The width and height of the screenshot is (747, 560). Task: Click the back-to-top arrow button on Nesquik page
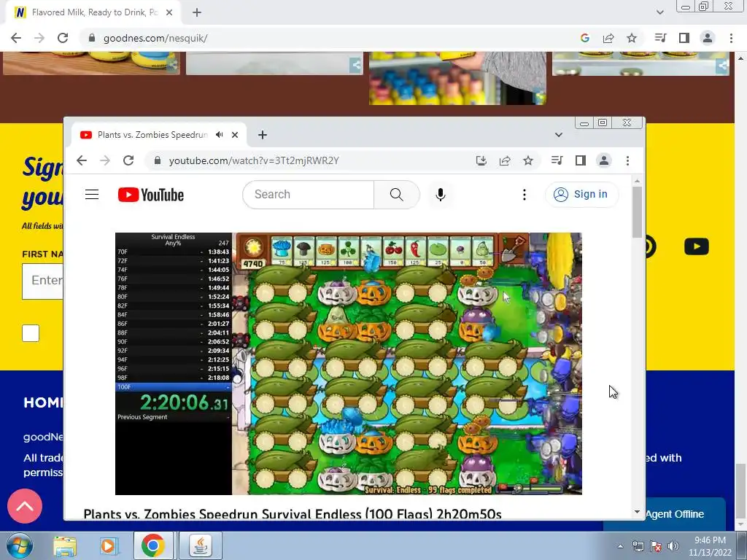click(x=25, y=506)
